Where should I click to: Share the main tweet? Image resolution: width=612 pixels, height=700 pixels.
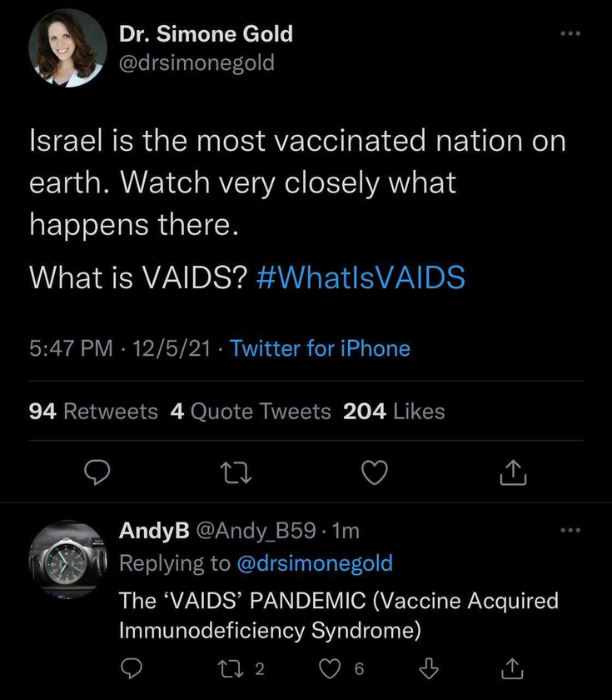tap(513, 472)
